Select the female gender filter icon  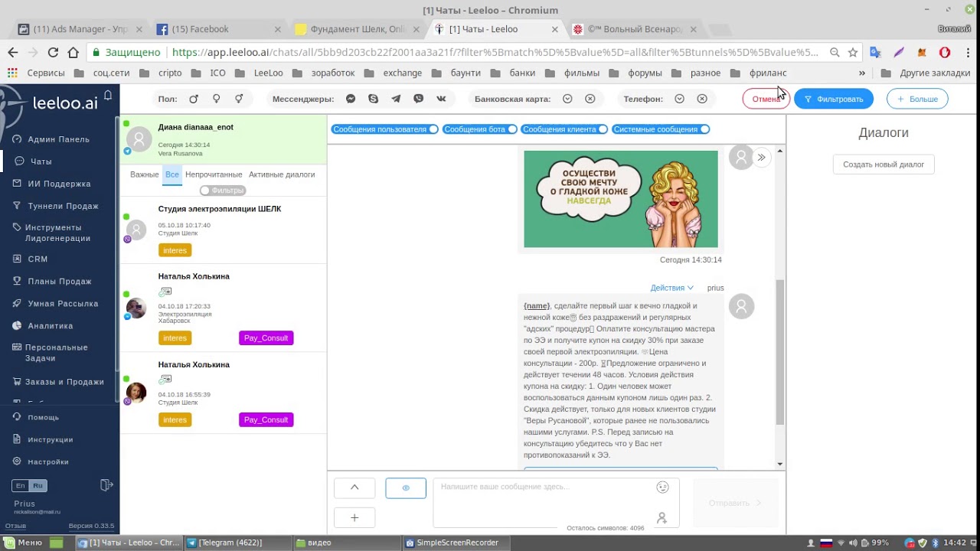pyautogui.click(x=217, y=99)
